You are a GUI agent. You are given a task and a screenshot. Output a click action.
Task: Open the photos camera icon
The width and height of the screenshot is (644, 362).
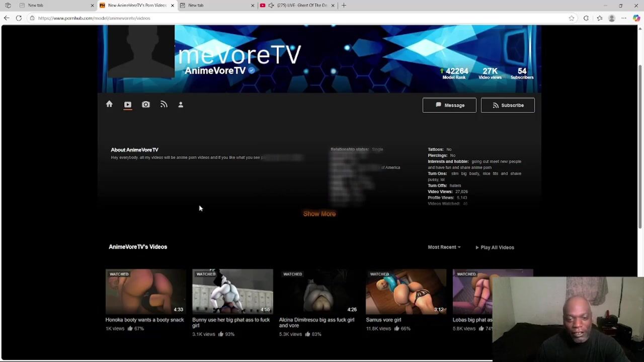(x=146, y=105)
